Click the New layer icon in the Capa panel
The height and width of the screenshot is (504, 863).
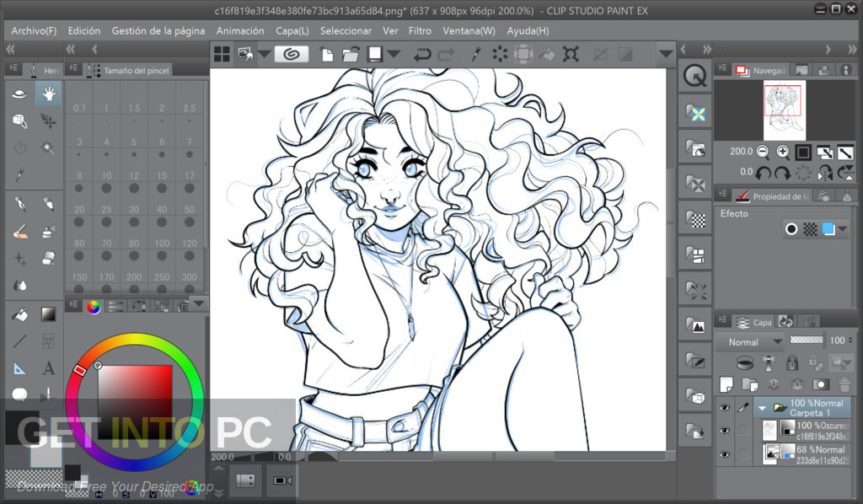[x=726, y=383]
